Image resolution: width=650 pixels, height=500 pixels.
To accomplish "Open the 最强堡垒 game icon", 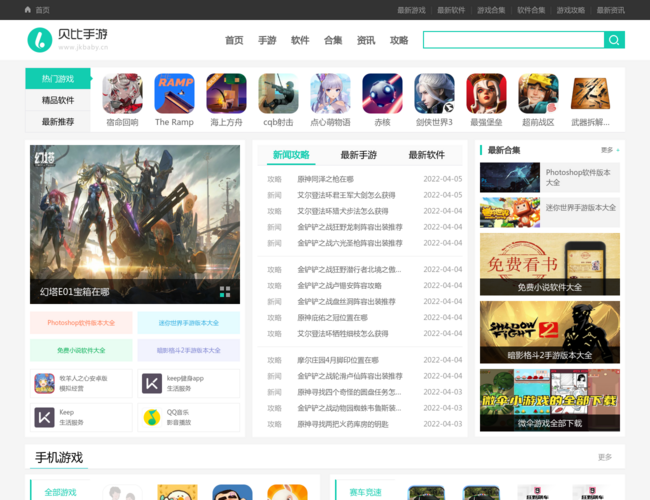I will [x=486, y=93].
